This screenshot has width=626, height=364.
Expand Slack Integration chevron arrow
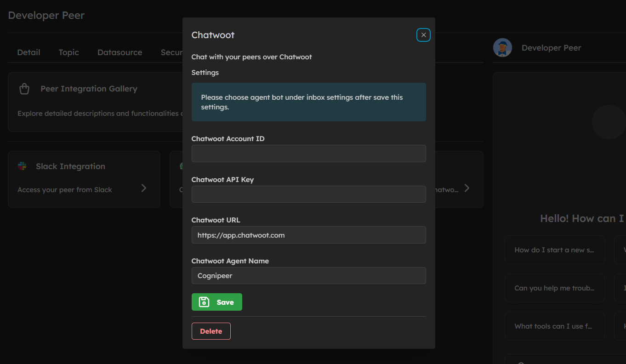144,188
